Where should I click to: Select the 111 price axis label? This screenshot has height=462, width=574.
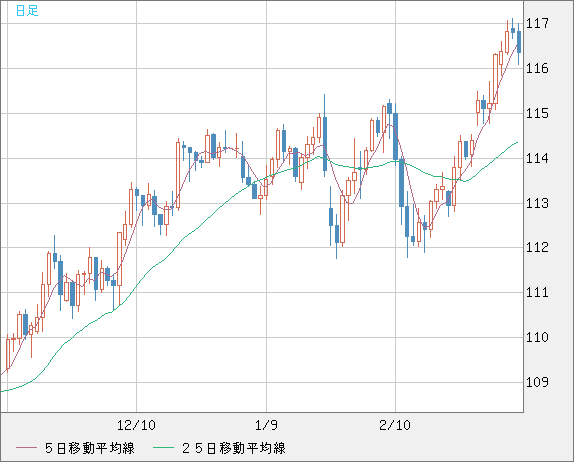[537, 293]
